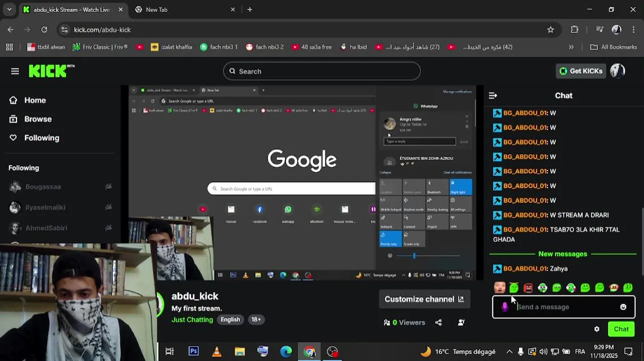Open the emoji picker in message box

(623, 307)
